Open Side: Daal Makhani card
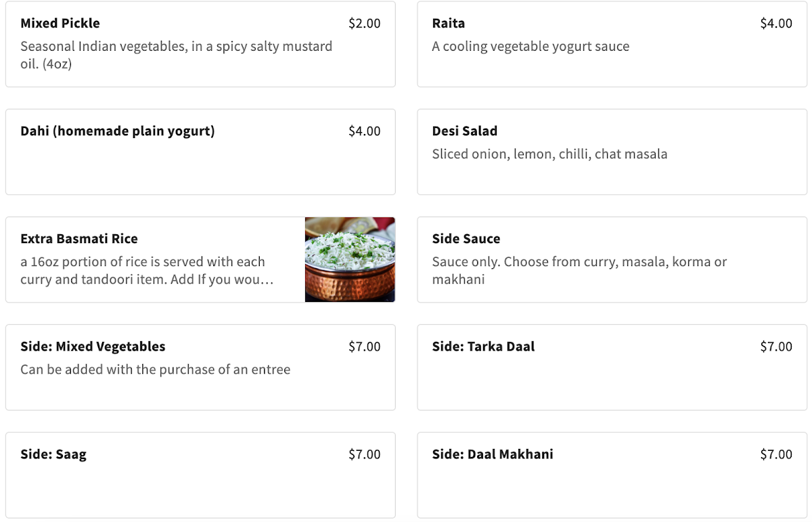The height and width of the screenshot is (522, 812). point(612,475)
